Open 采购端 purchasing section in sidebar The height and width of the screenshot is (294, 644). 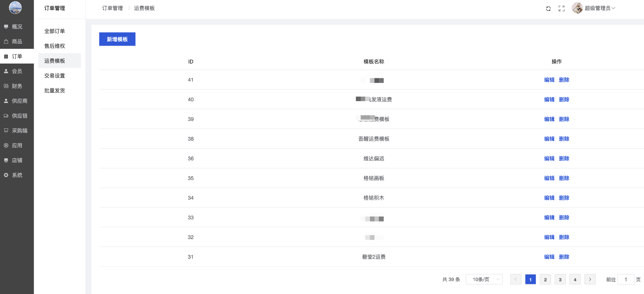19,131
